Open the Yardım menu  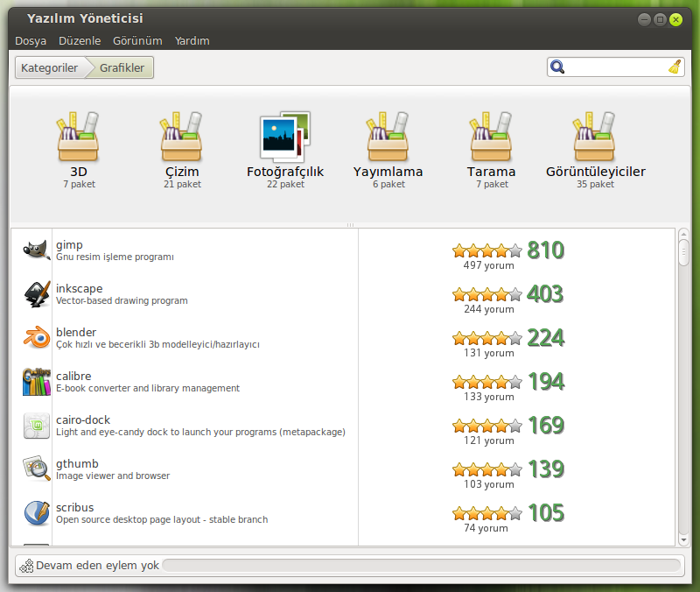[x=192, y=40]
